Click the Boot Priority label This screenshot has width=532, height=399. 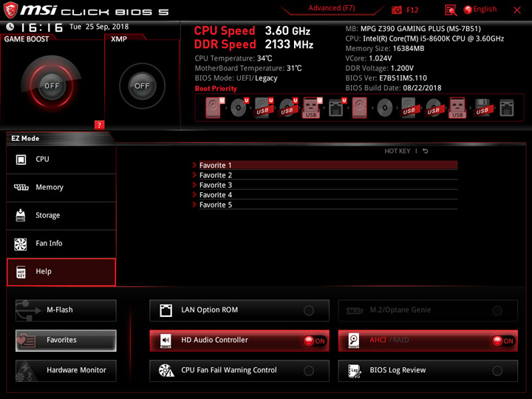(x=216, y=88)
